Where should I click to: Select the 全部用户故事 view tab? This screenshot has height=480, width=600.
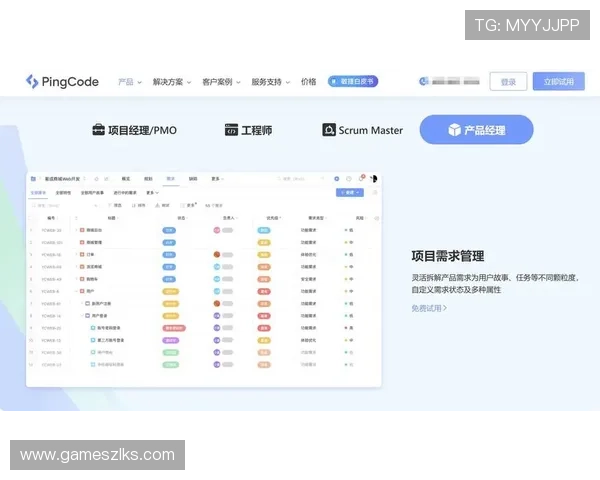[92, 193]
